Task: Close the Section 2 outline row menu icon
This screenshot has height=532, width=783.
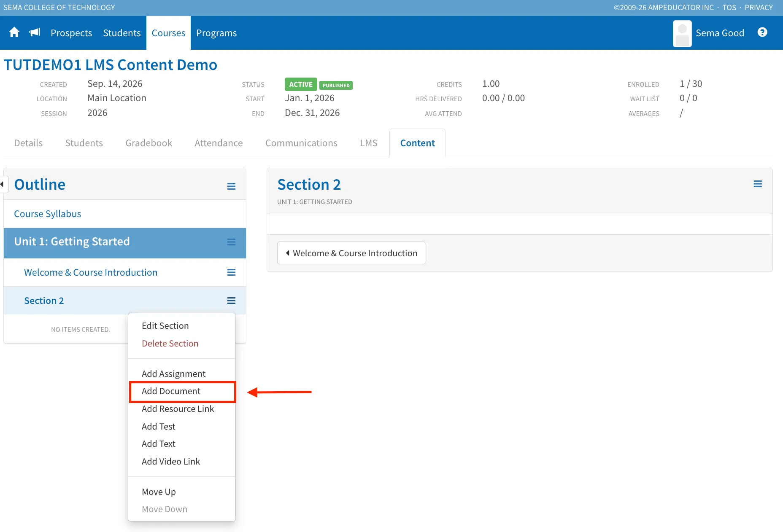Action: [x=231, y=301]
